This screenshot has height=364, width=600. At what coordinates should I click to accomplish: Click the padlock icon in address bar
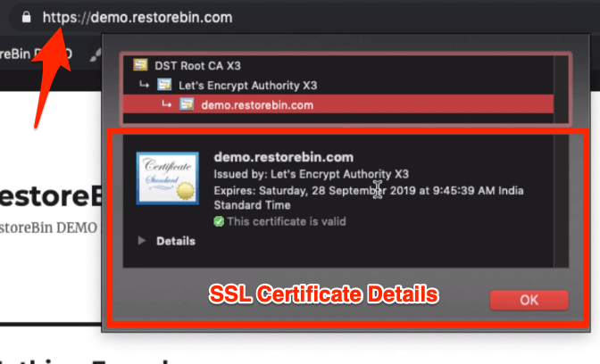[x=26, y=17]
